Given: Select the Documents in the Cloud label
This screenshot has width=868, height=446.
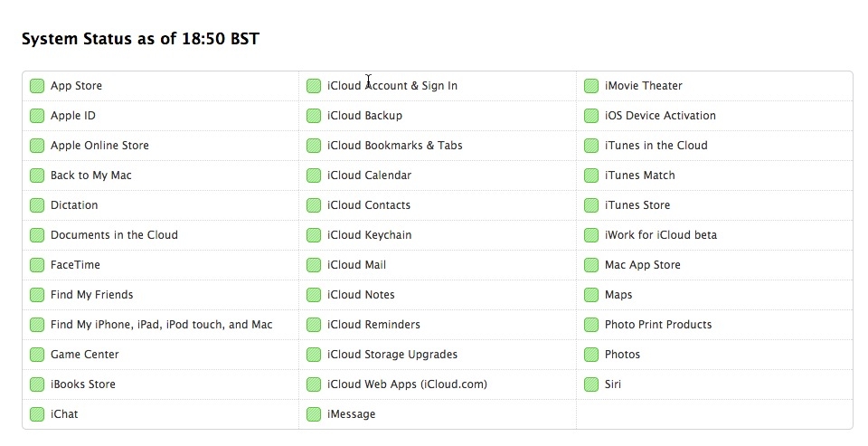Looking at the screenshot, I should [114, 235].
